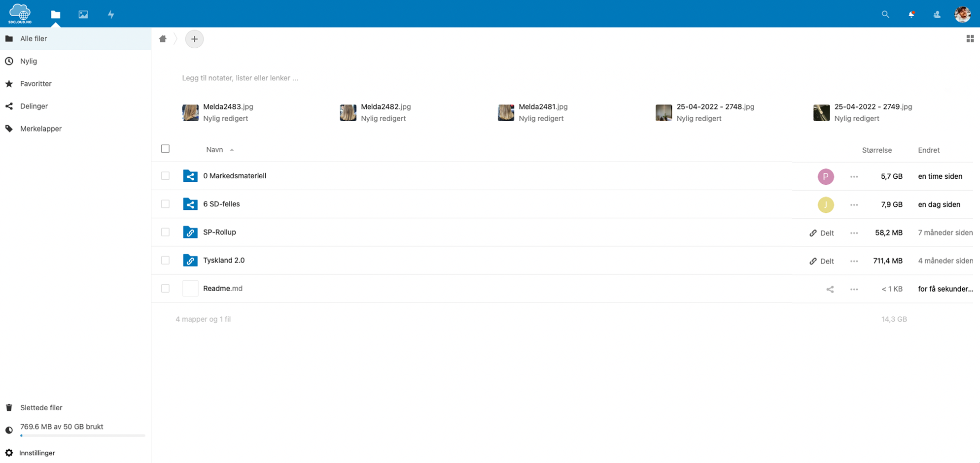The width and height of the screenshot is (980, 463).
Task: Open the three-dot menu for 6 SD-felles
Action: point(854,205)
